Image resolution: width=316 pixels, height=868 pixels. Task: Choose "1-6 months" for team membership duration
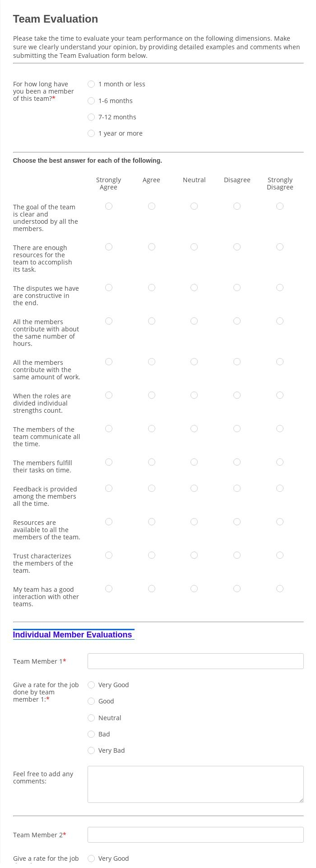pyautogui.click(x=91, y=100)
